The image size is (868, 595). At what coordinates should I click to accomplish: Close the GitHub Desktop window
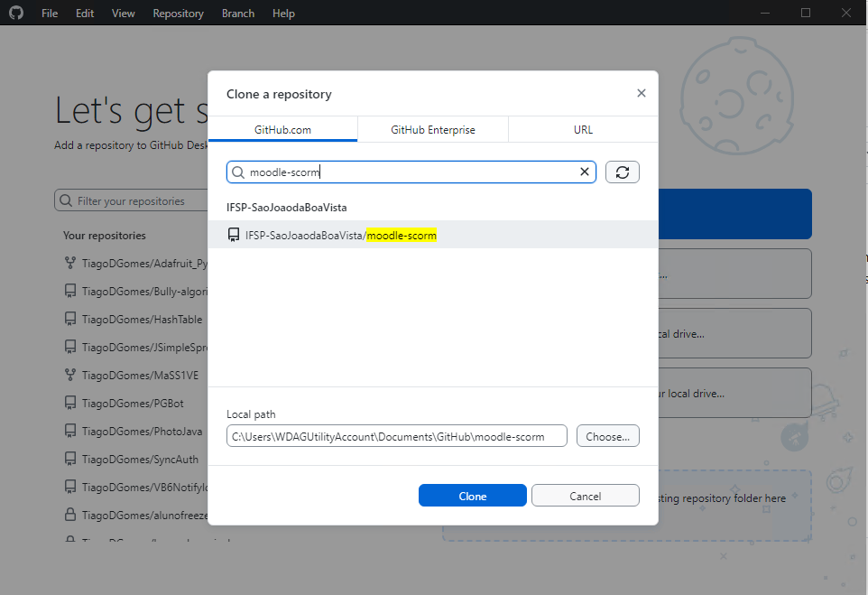pyautogui.click(x=846, y=13)
